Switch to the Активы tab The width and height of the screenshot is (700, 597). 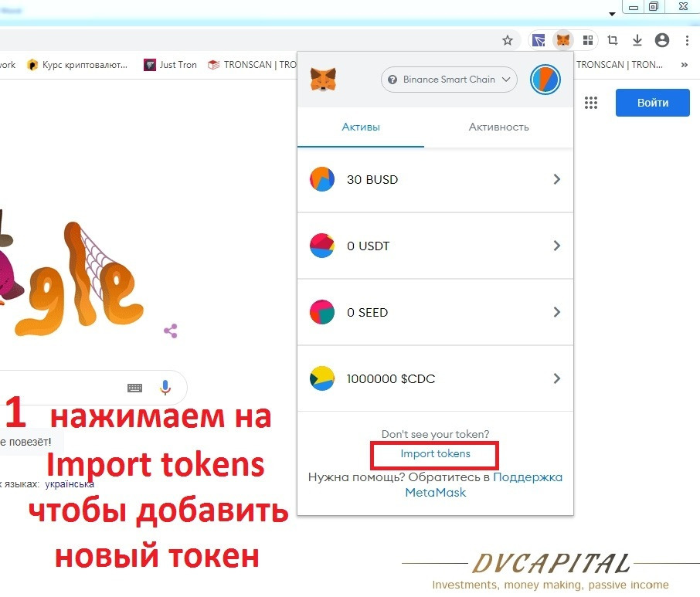[x=361, y=127]
